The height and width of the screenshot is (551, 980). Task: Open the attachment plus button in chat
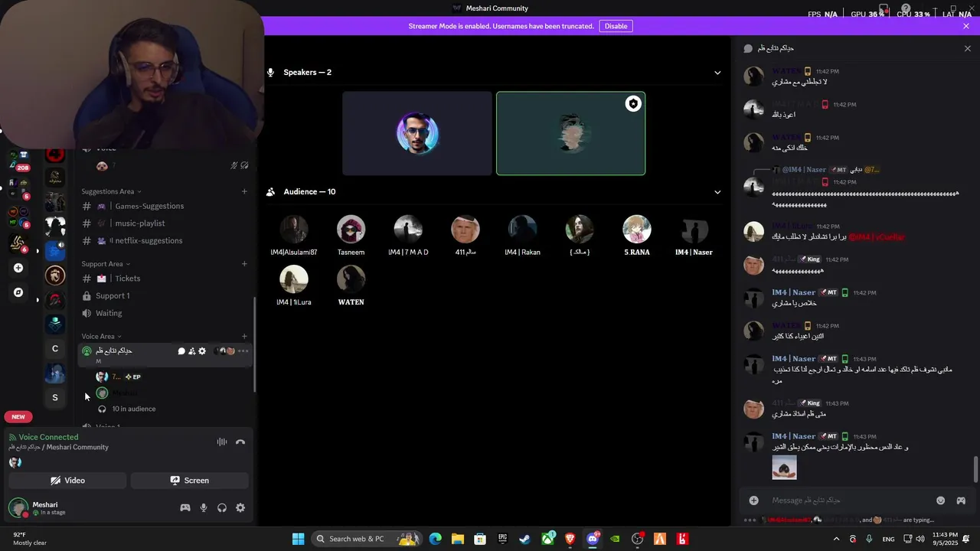[753, 500]
